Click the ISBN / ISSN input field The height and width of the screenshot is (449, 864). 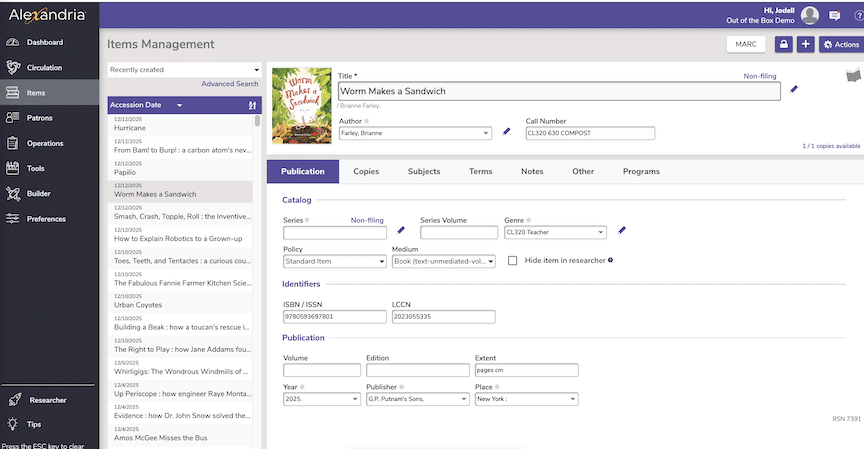pyautogui.click(x=334, y=317)
